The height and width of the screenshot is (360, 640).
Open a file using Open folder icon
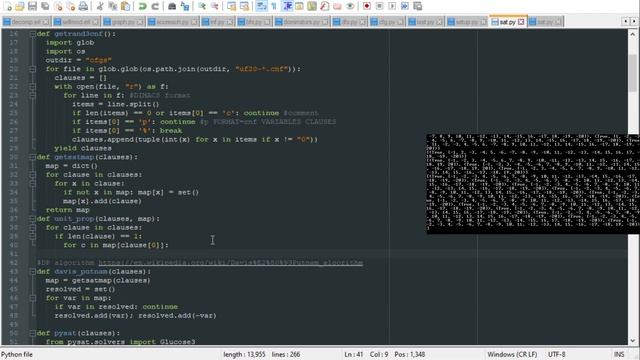click(x=19, y=6)
